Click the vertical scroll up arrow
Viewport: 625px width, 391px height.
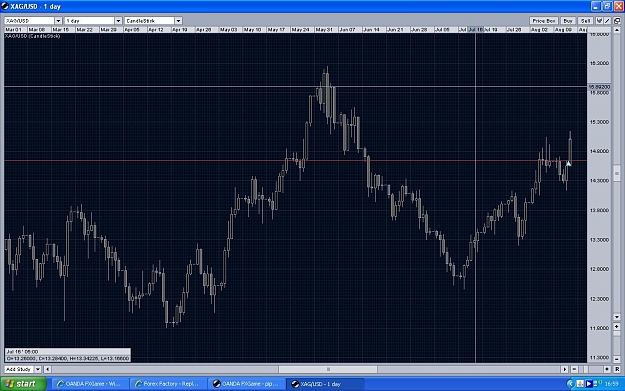(617, 30)
